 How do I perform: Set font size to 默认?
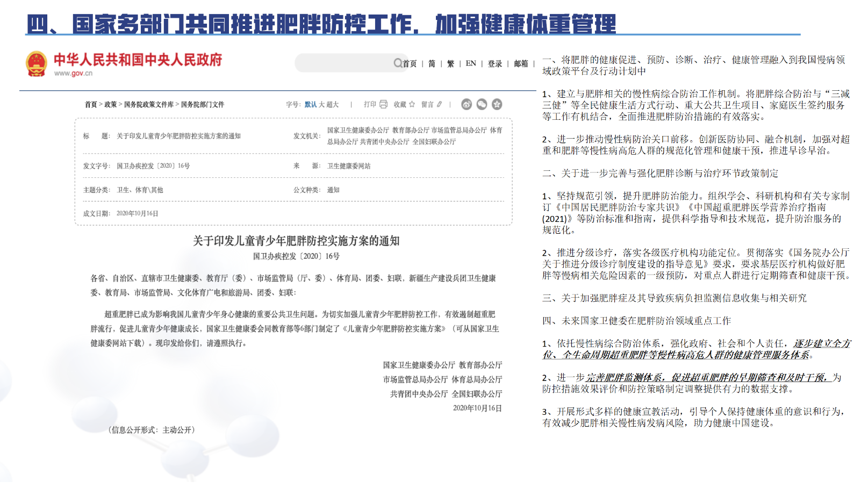pos(311,104)
